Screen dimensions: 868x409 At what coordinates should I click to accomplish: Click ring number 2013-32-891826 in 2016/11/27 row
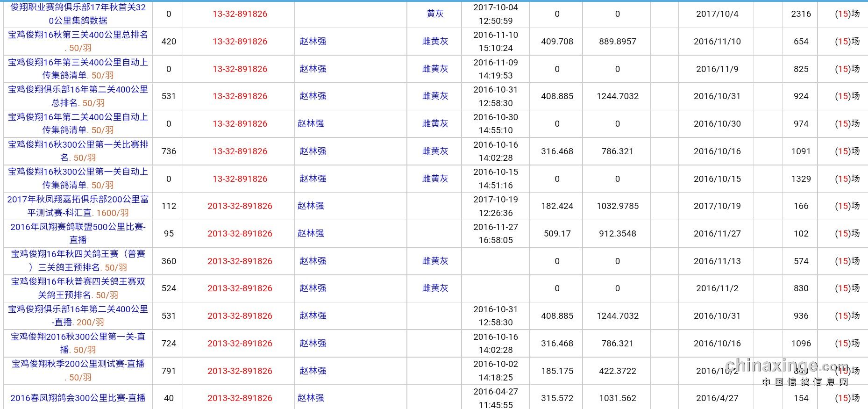tap(240, 234)
